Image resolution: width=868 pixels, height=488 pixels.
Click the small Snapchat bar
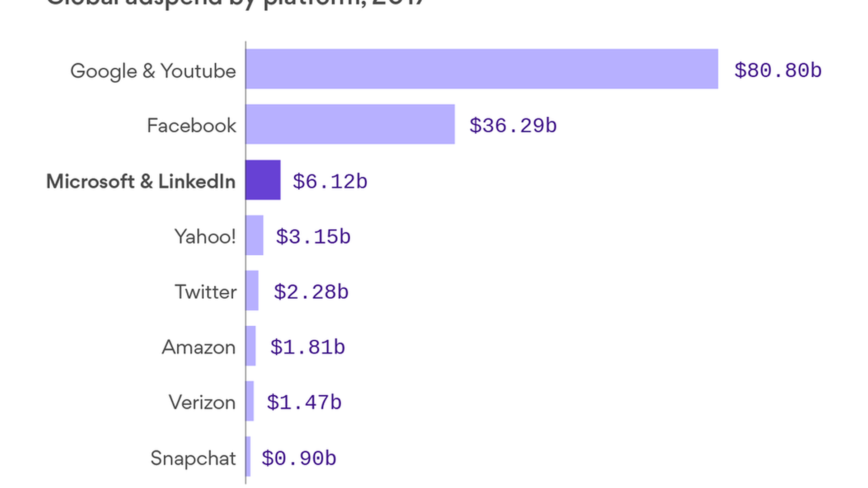(249, 456)
